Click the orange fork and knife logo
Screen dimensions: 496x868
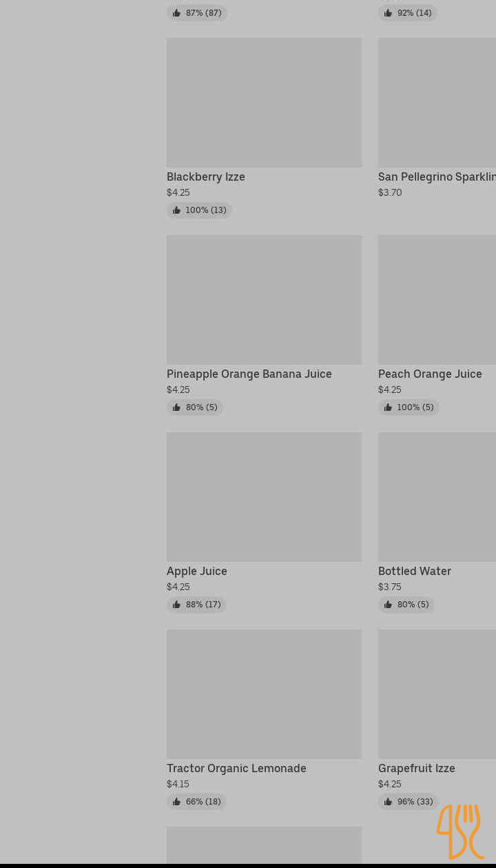459,831
